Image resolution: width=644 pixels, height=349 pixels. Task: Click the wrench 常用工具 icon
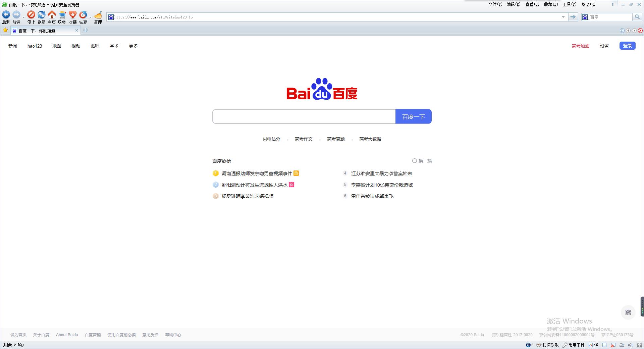[565, 345]
